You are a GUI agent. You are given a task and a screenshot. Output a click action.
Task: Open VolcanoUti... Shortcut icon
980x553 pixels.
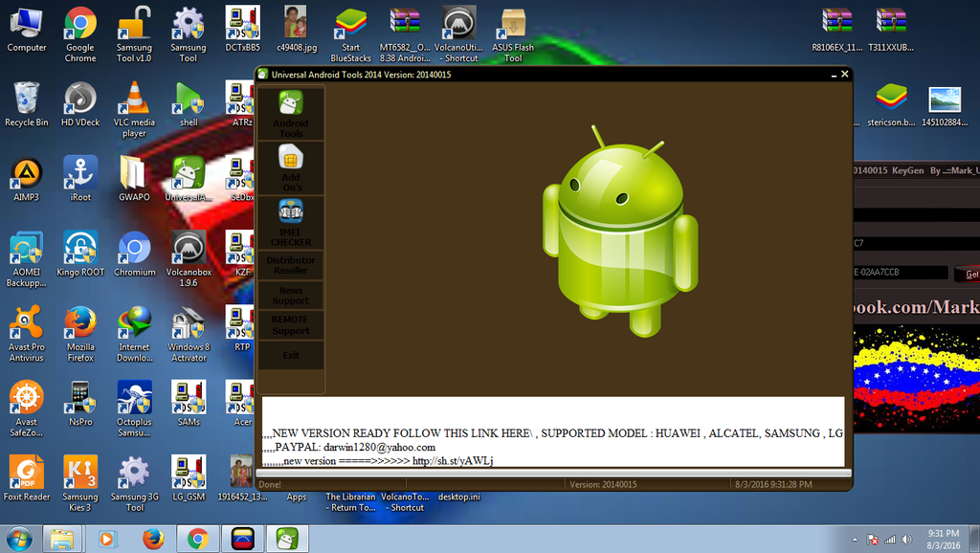coord(458,34)
